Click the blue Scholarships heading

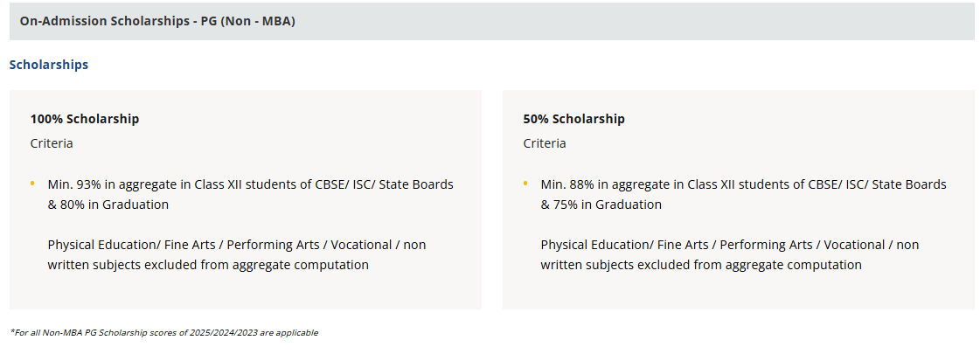(49, 65)
